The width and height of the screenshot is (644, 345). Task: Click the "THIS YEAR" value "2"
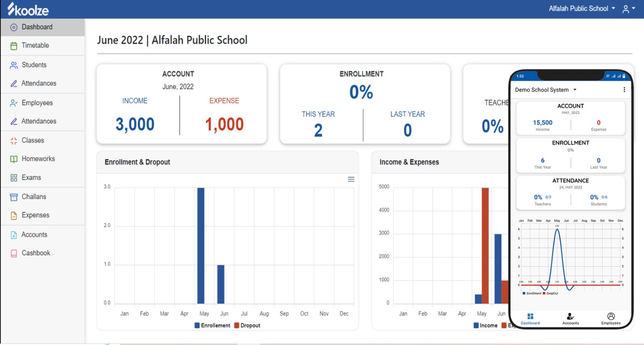click(318, 130)
